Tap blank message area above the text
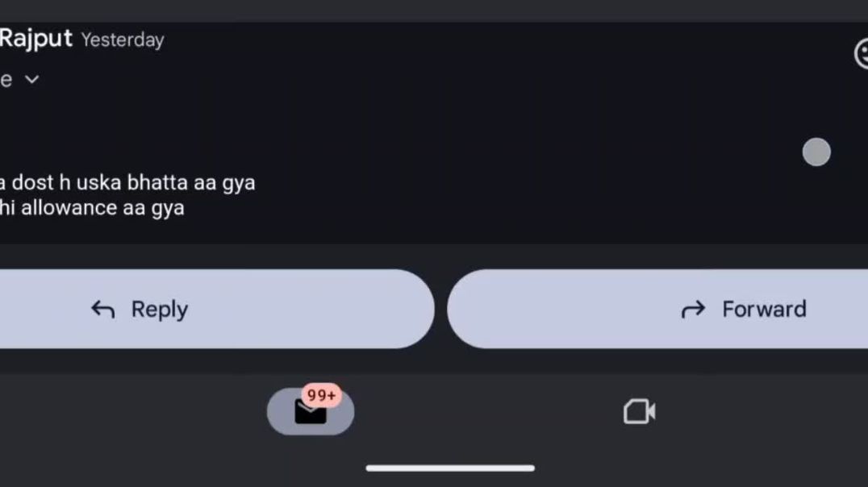The height and width of the screenshot is (487, 868). (x=403, y=121)
